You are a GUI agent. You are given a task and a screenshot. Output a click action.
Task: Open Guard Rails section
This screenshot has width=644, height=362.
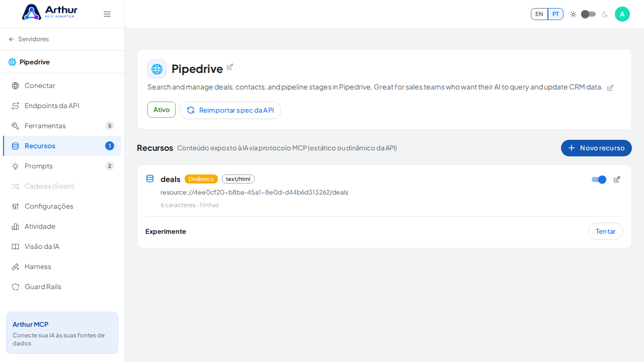[x=62, y=287]
